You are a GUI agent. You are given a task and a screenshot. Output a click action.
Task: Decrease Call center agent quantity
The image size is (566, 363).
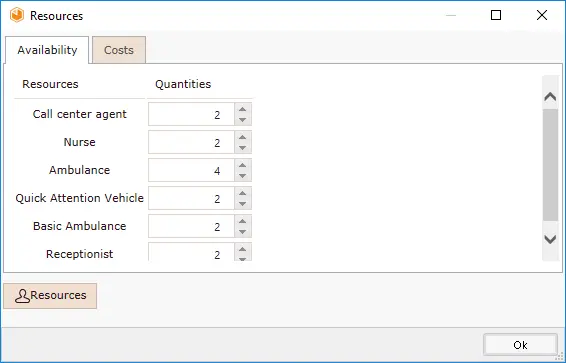[243, 120]
